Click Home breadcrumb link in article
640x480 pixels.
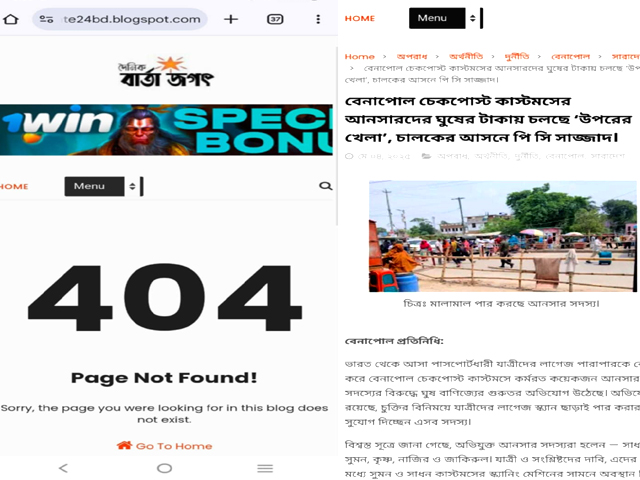(x=360, y=57)
